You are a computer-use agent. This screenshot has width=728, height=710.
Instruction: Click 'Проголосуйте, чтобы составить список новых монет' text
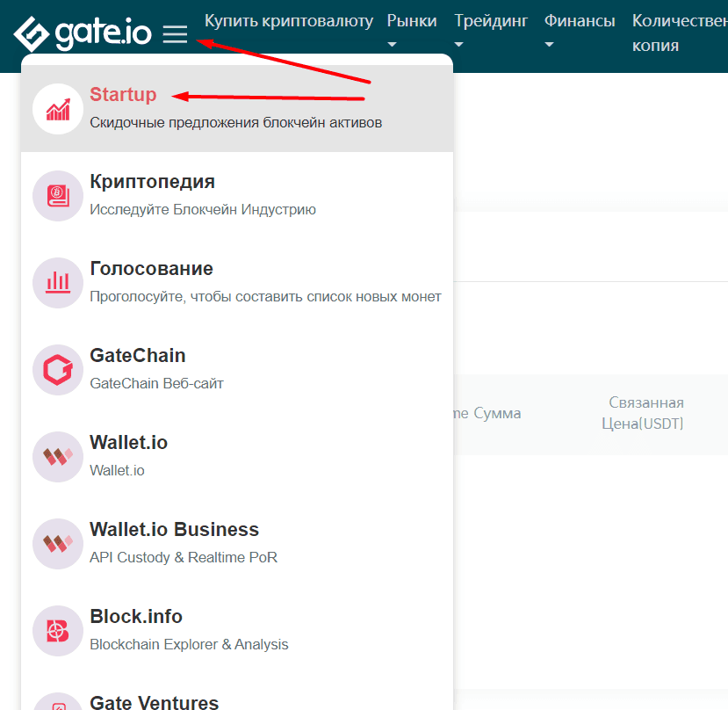point(265,296)
